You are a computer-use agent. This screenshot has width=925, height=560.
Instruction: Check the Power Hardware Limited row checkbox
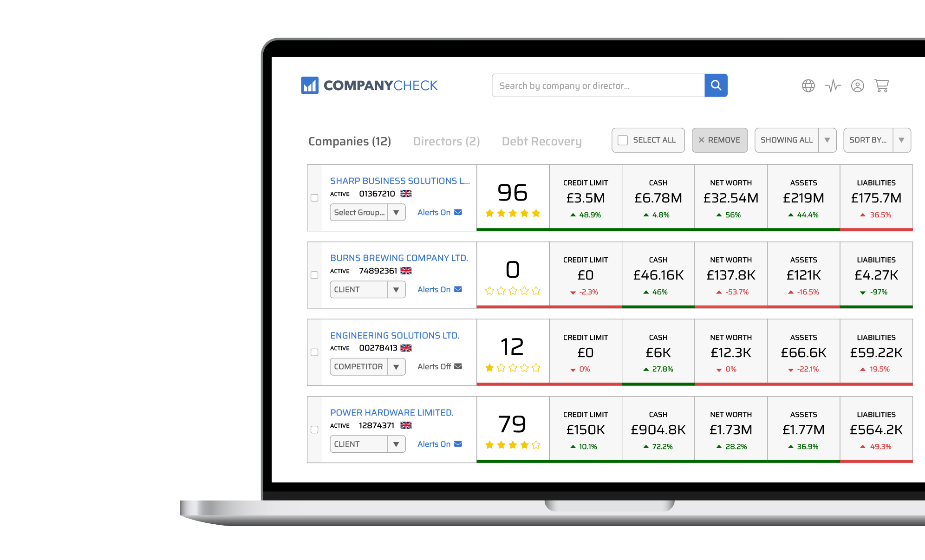click(x=314, y=430)
